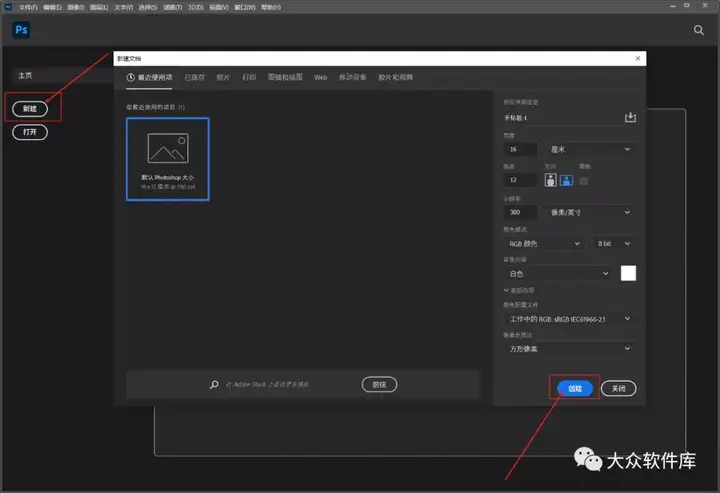The image size is (720, 493).
Task: Open the RGB 颜色 color mode dropdown
Action: [544, 243]
